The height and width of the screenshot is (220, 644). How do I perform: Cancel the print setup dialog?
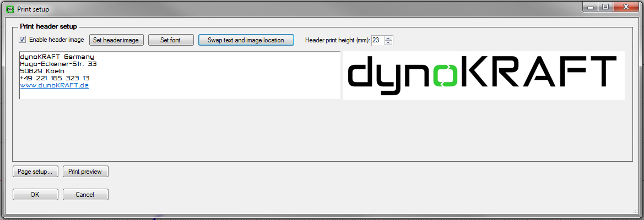coord(85,195)
